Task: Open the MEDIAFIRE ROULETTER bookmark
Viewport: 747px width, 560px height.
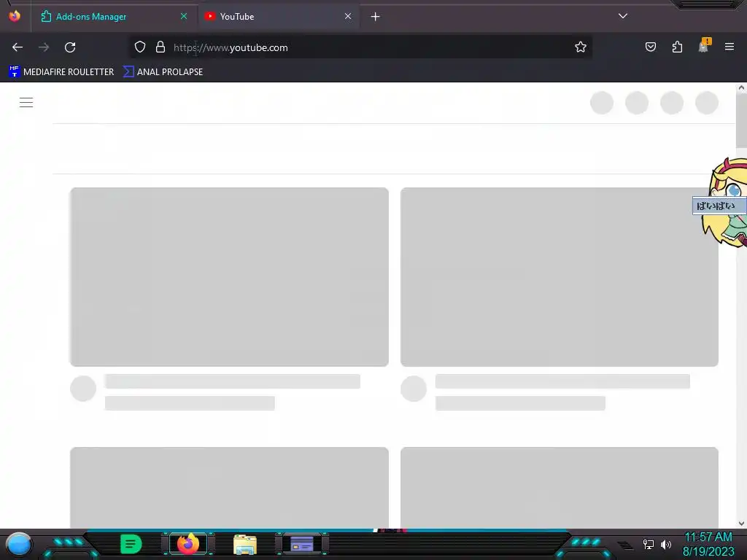Action: [61, 72]
